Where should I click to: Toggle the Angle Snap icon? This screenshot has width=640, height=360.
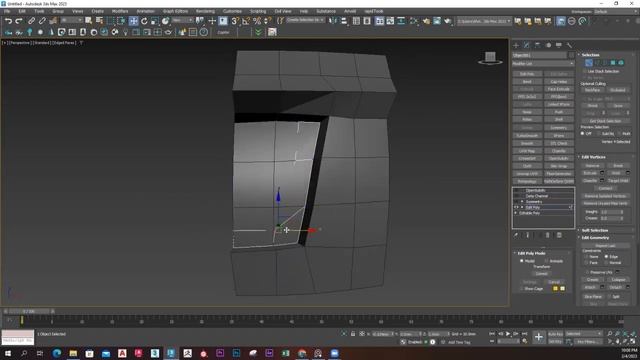click(x=246, y=21)
